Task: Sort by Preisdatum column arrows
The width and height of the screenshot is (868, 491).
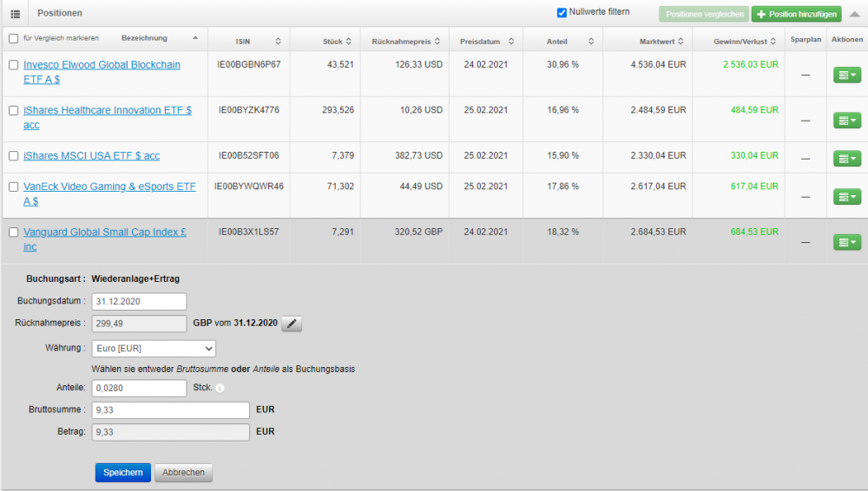Action: (511, 41)
